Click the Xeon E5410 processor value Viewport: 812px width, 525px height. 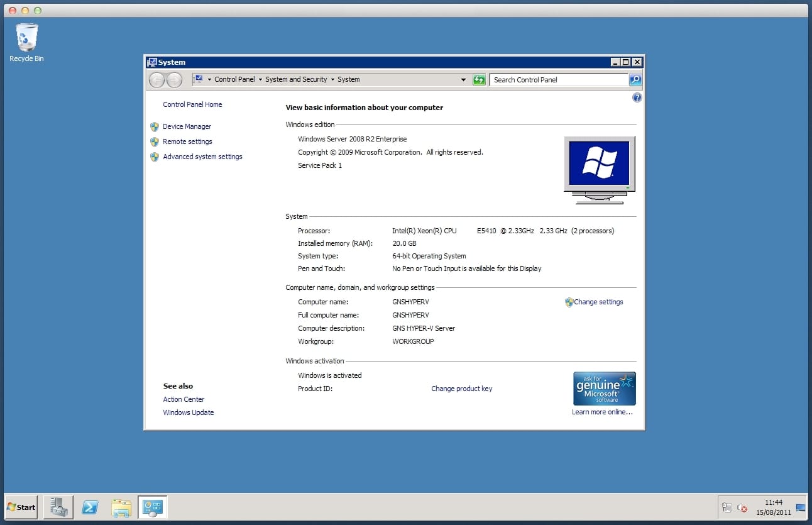click(503, 231)
